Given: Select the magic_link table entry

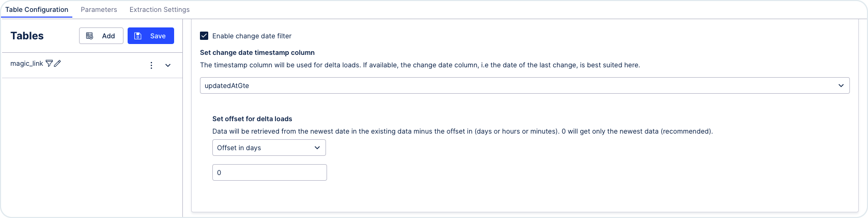Looking at the screenshot, I should click(27, 63).
